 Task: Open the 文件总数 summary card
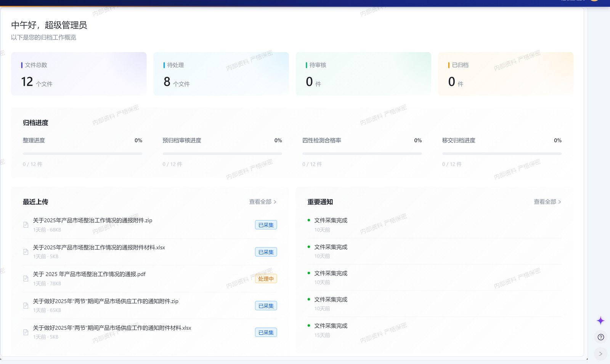pos(79,74)
